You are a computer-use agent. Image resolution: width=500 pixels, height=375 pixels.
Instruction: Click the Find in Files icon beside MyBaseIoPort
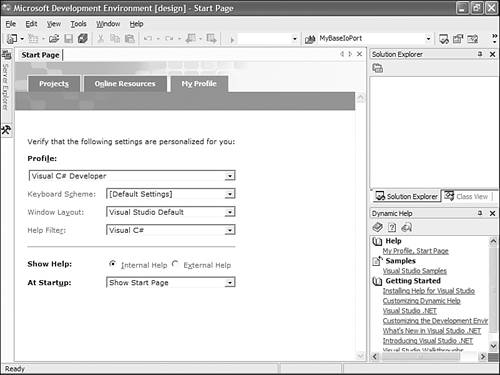click(310, 39)
